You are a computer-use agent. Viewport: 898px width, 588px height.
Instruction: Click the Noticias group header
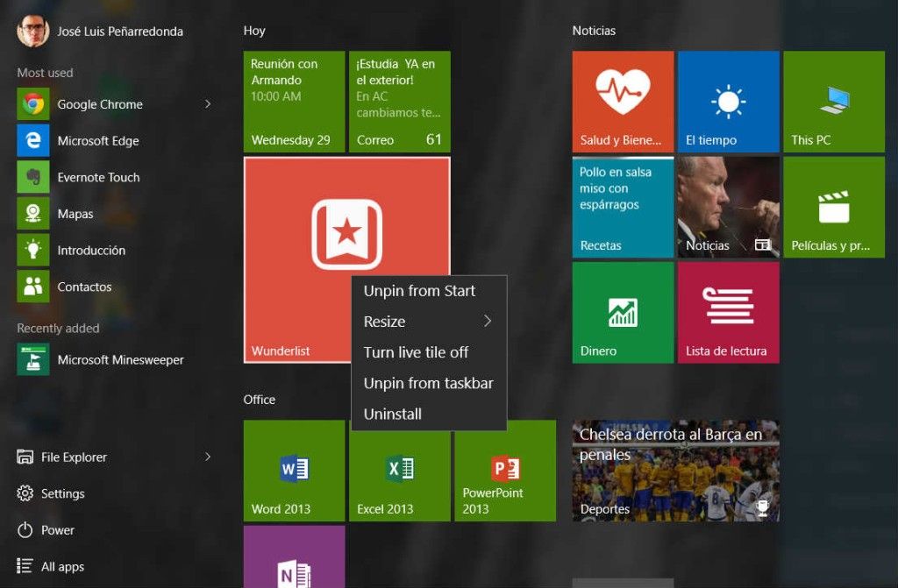pyautogui.click(x=594, y=31)
